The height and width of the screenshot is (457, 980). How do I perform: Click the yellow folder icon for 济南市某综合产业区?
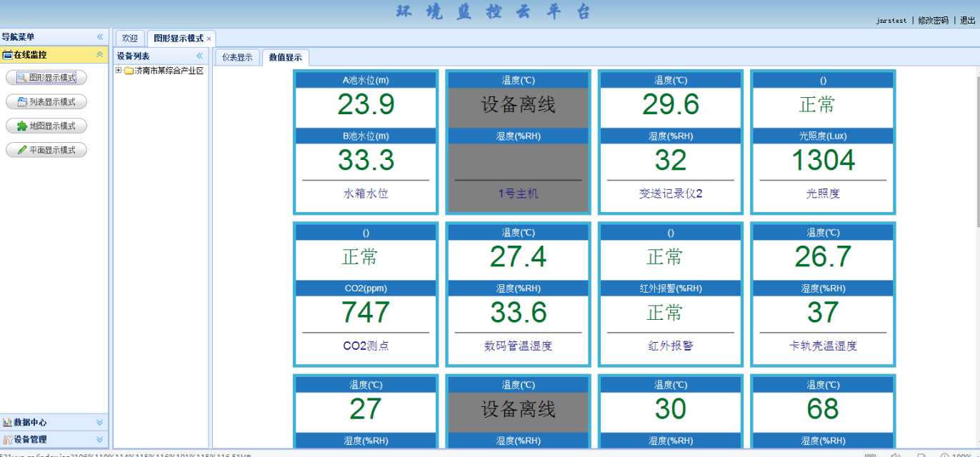(129, 71)
